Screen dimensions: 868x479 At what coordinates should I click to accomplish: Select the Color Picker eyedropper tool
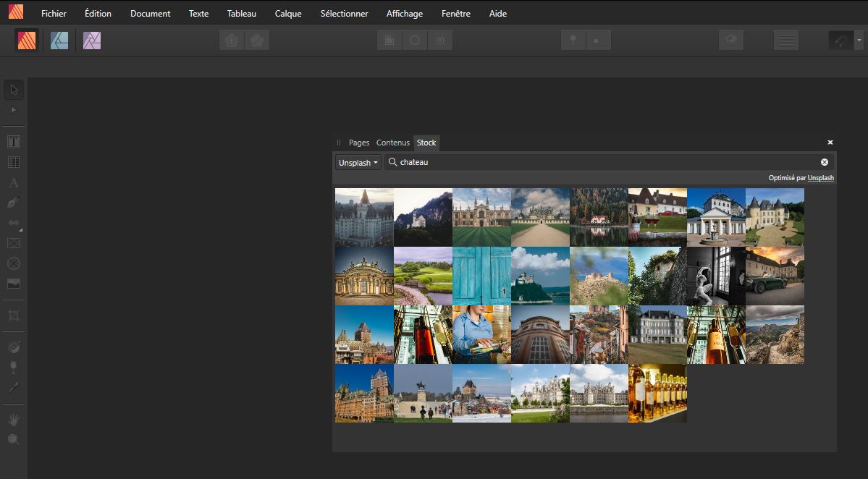coord(14,387)
